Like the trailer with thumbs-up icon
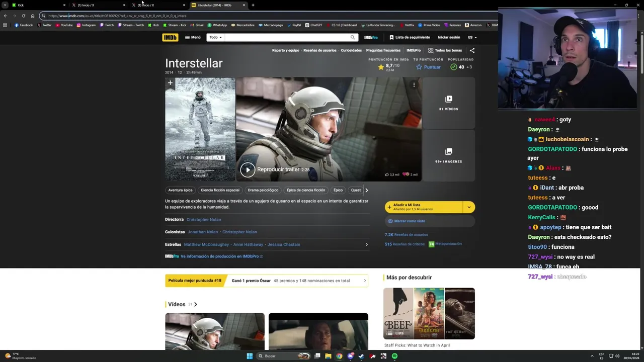Screen dimensions: 644x362 point(387,174)
